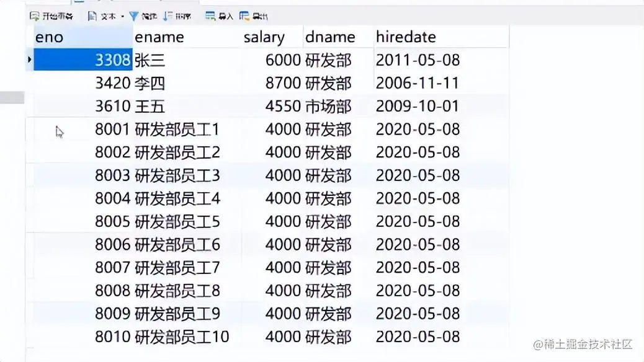Screen dimensions: 644x362
Task: Select the eno cell 3610
Action: (x=83, y=106)
